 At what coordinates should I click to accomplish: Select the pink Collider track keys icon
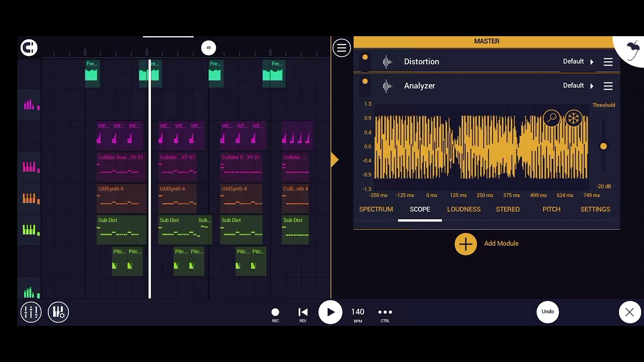(31, 167)
